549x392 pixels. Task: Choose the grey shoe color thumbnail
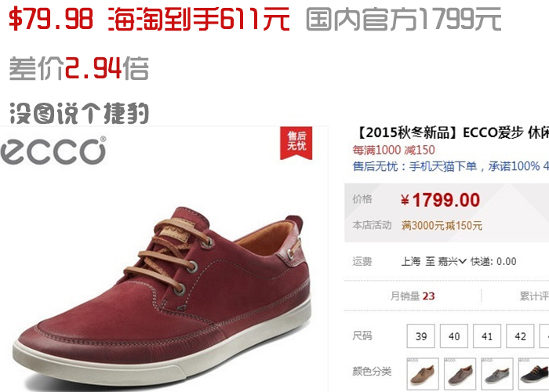tap(497, 374)
